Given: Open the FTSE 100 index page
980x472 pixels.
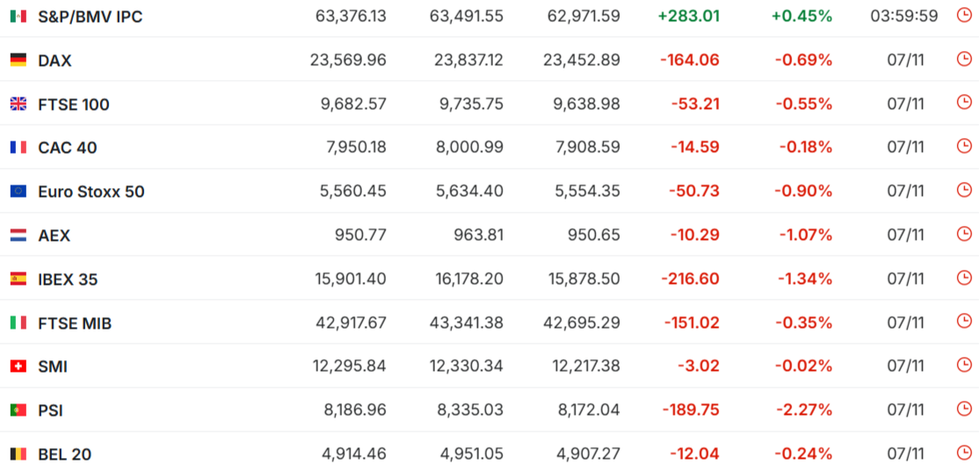Looking at the screenshot, I should [x=74, y=105].
